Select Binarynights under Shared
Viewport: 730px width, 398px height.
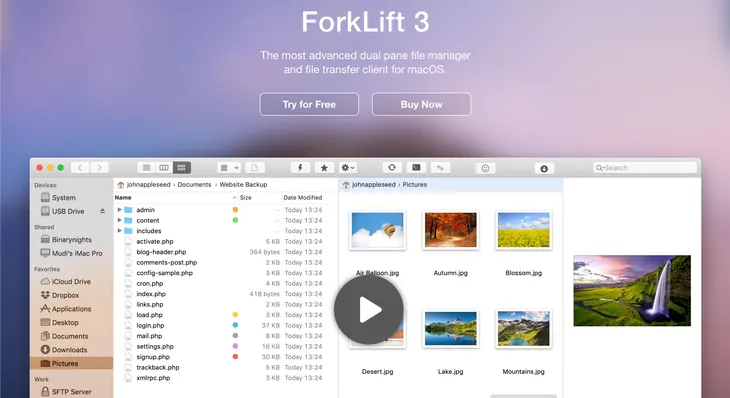click(72, 239)
